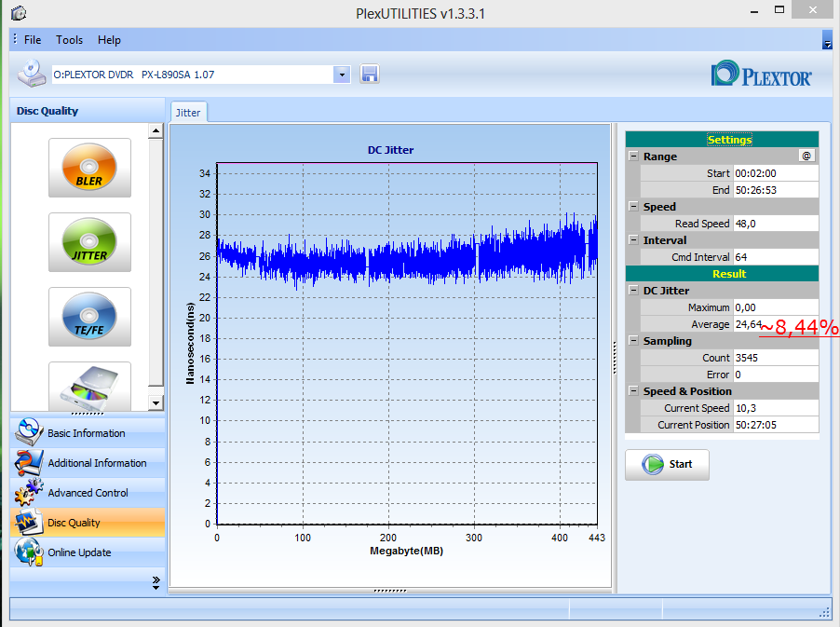The image size is (840, 627).
Task: Click the PlexUTILITIES title bar app icon
Action: pos(19,13)
